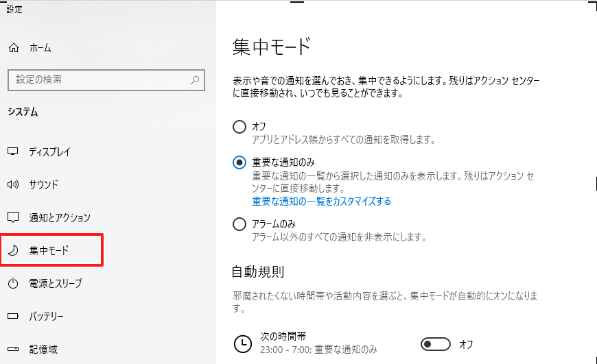597x364 pixels.
Task: Click the clock icon next to 次の時間帯
Action: [242, 344]
